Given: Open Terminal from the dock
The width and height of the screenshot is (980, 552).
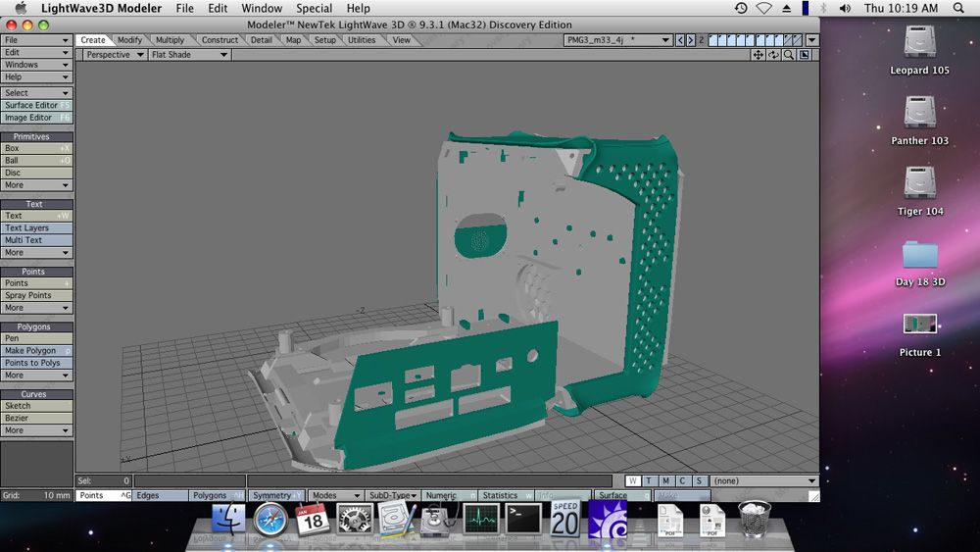Looking at the screenshot, I should tap(523, 520).
